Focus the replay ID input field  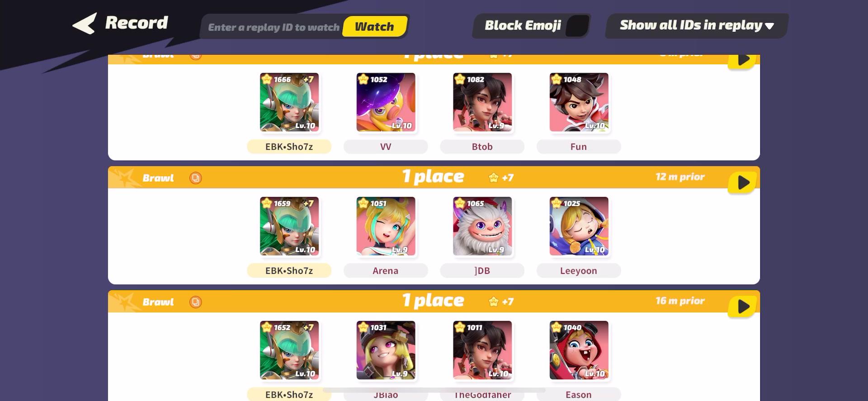coord(273,27)
